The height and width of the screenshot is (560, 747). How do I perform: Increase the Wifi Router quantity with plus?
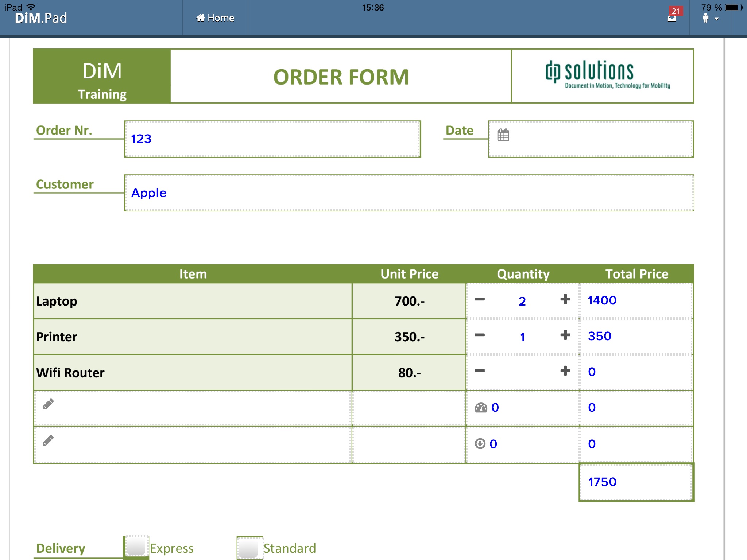(x=565, y=371)
